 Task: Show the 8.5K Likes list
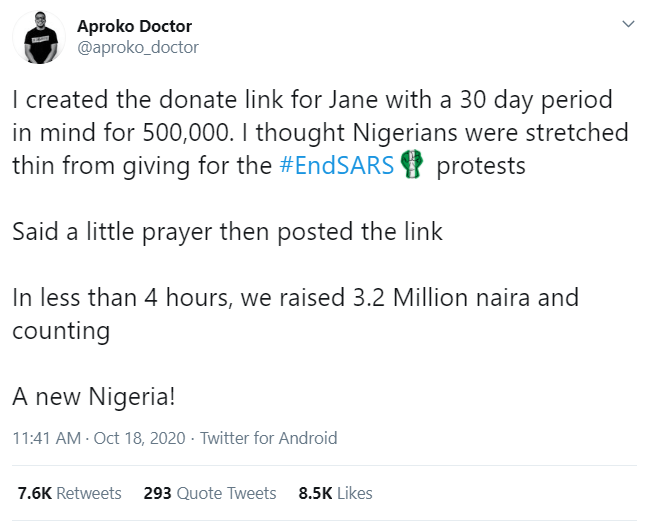pyautogui.click(x=335, y=493)
